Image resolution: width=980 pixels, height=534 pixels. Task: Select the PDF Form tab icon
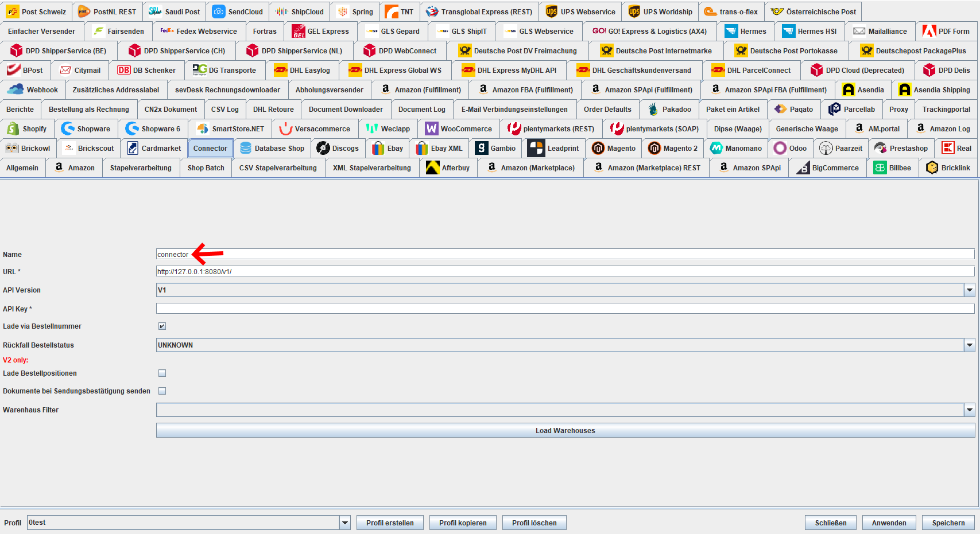pos(929,31)
